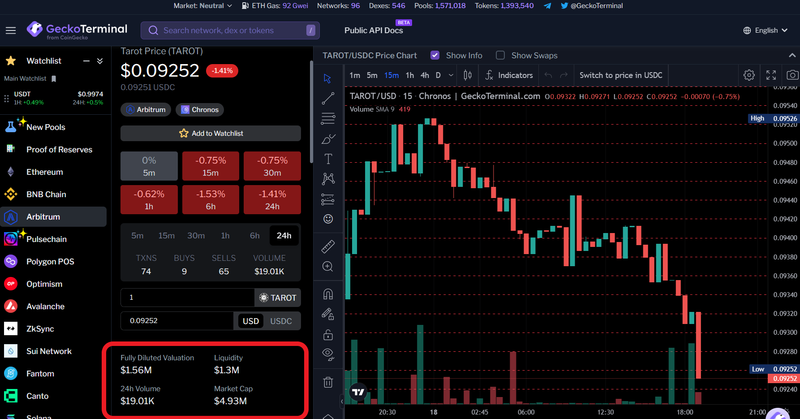Select the 4h chart interval
The height and width of the screenshot is (419, 800).
click(x=424, y=75)
